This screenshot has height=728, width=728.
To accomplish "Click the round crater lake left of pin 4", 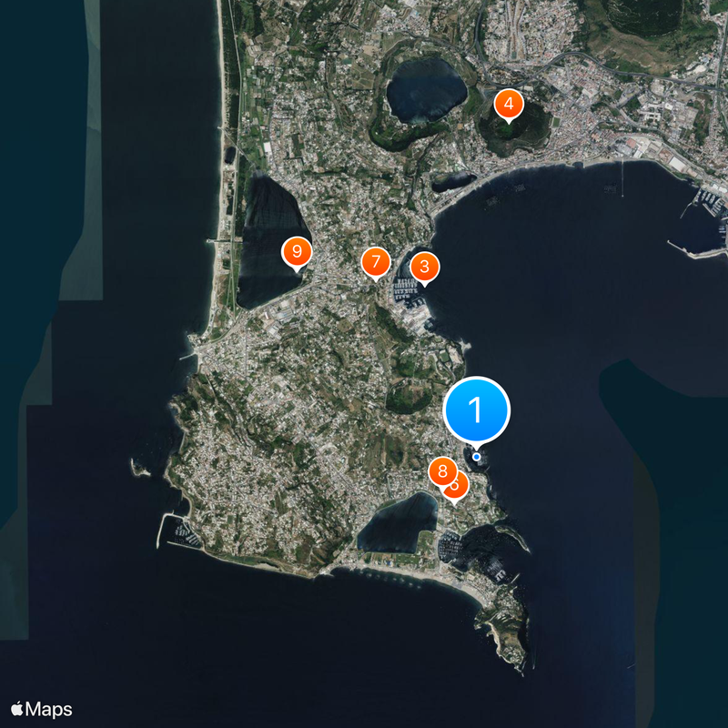I will point(426,91).
